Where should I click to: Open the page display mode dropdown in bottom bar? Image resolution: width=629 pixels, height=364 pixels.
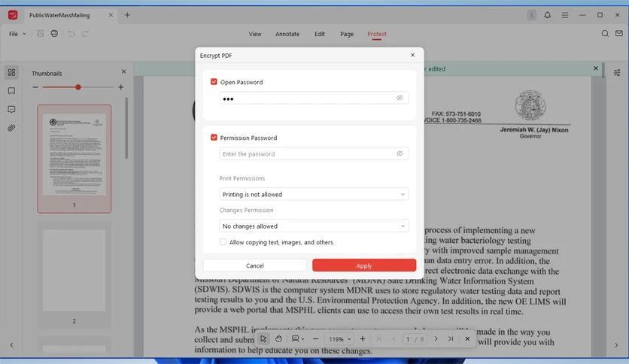coord(298,338)
